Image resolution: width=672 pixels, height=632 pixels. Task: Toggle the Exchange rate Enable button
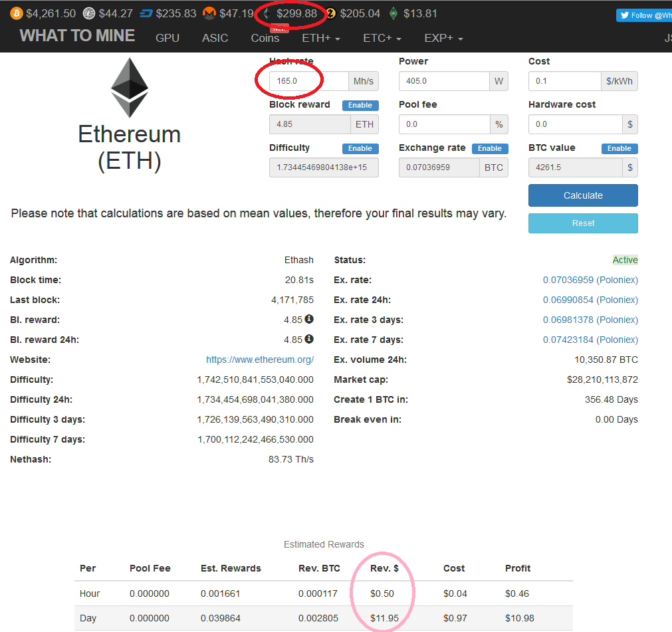(490, 149)
